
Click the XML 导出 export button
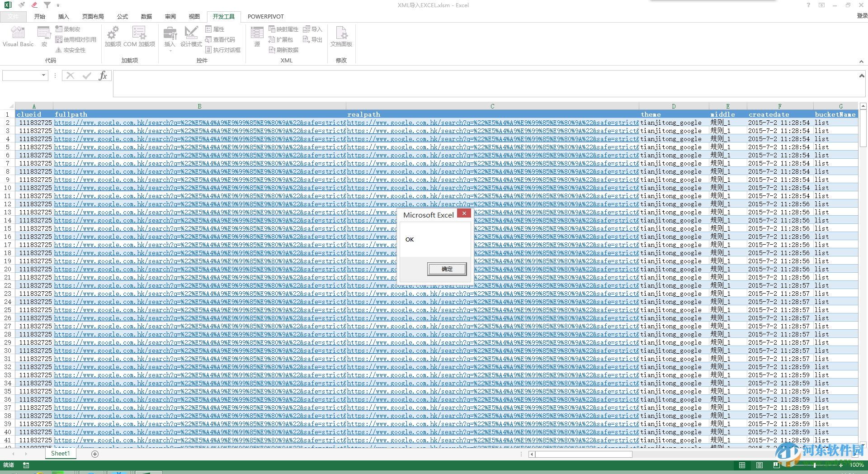pos(312,39)
